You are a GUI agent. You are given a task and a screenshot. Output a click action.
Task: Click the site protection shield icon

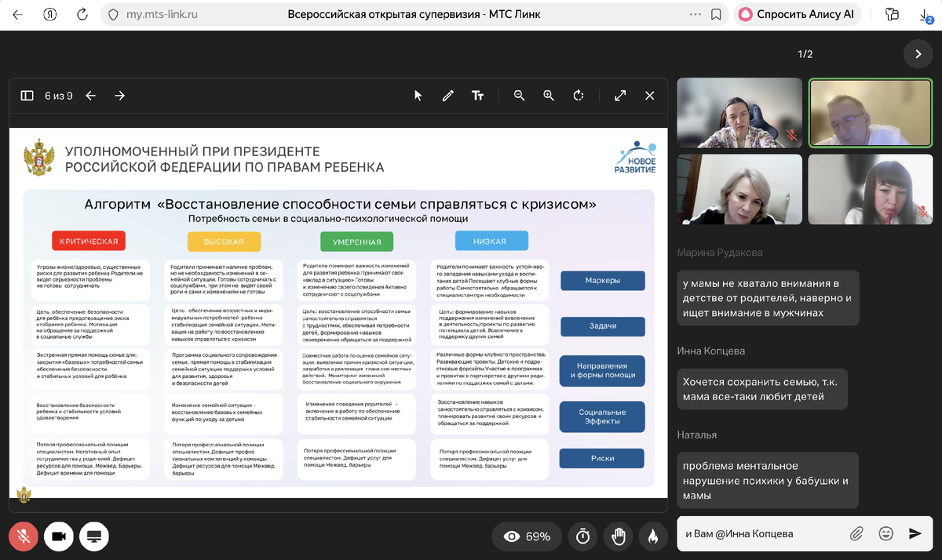click(x=113, y=14)
